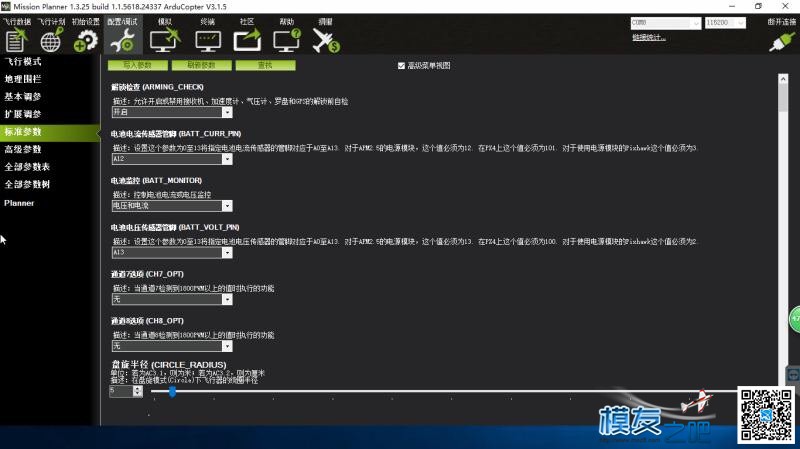Click the scrollbar up arrow

pos(783,79)
